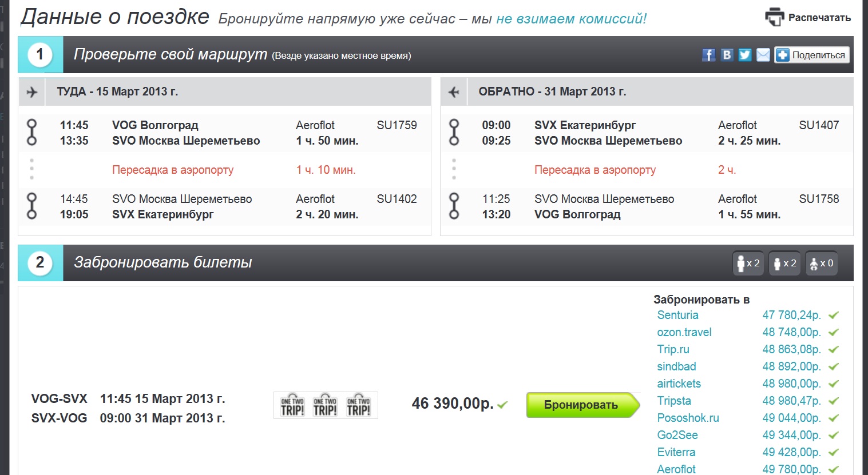
Task: Click the return plane icon beside ОБРАТНО
Action: click(x=454, y=91)
